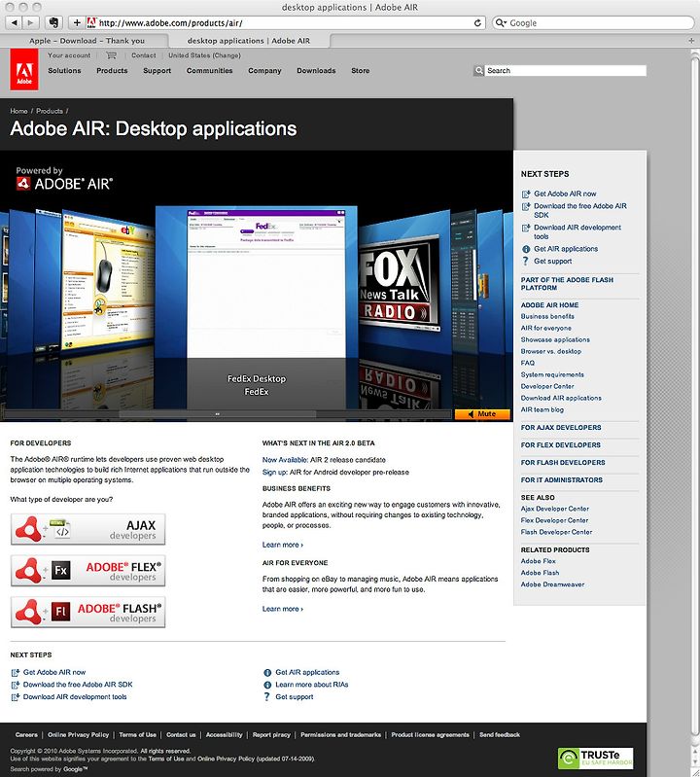Reload the page with the refresh icon
Screen dimensions: 700x777
[x=477, y=22]
